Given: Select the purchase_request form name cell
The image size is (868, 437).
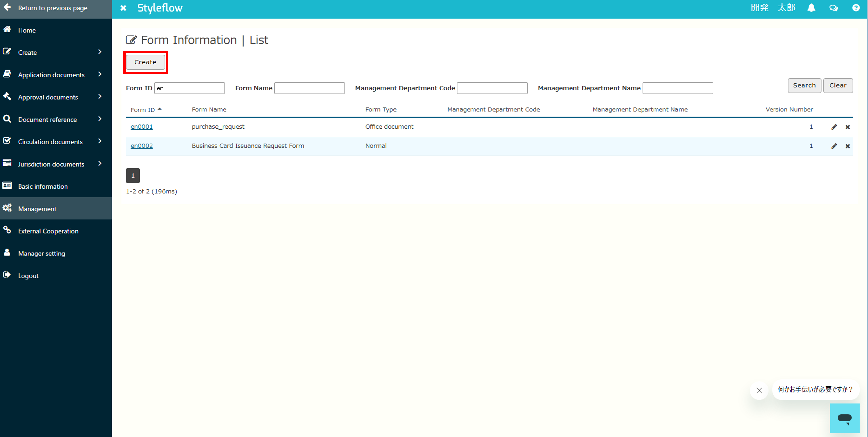Looking at the screenshot, I should [218, 127].
